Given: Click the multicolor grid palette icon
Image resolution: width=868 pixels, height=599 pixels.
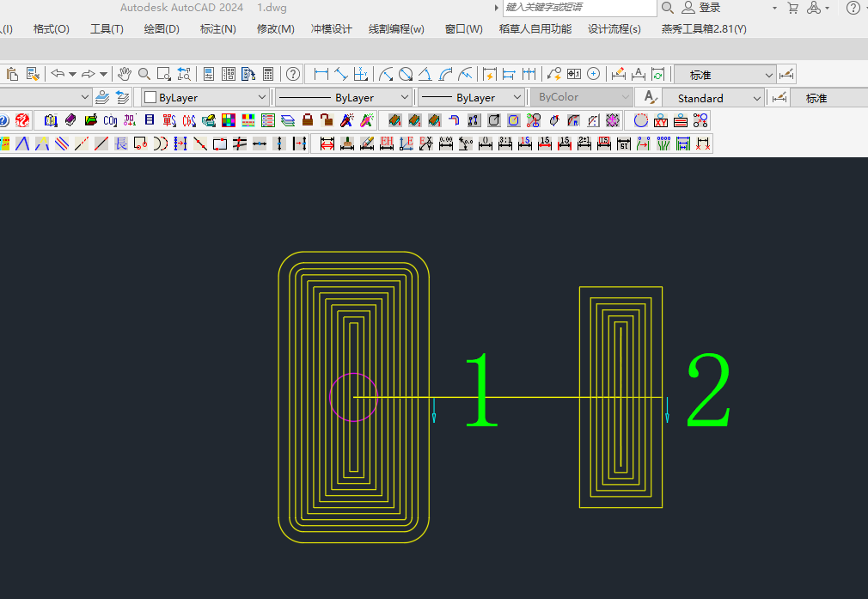Looking at the screenshot, I should (228, 120).
